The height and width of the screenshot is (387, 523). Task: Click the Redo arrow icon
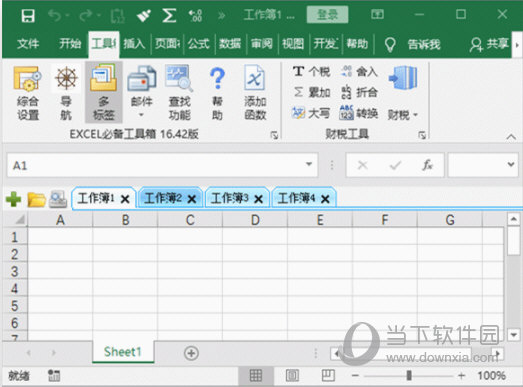point(86,15)
